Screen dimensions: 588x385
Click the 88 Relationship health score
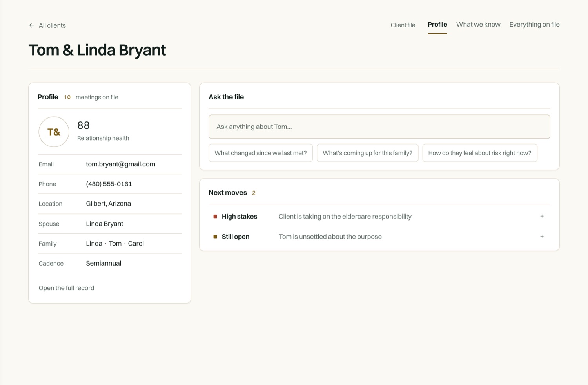click(x=103, y=131)
